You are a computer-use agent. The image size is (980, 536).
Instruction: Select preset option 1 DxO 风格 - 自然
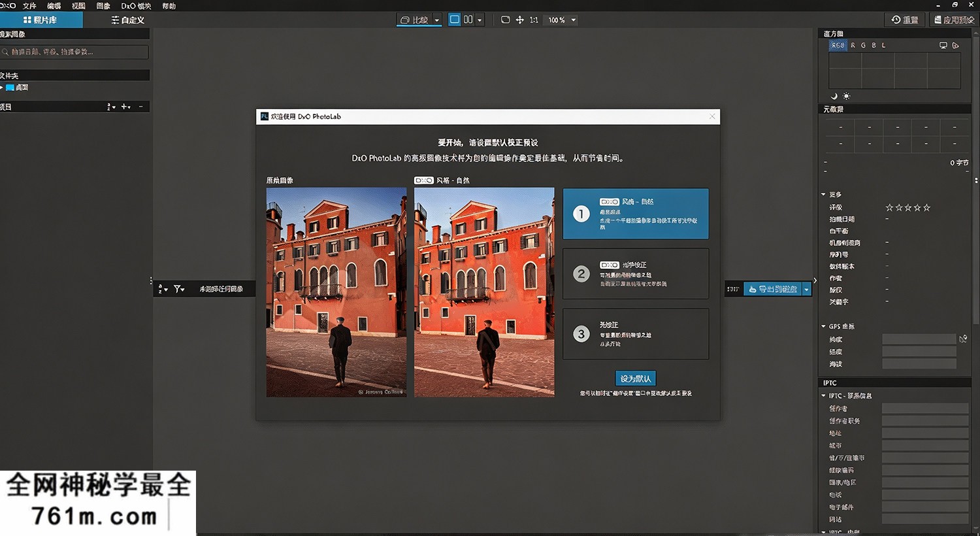pyautogui.click(x=636, y=214)
